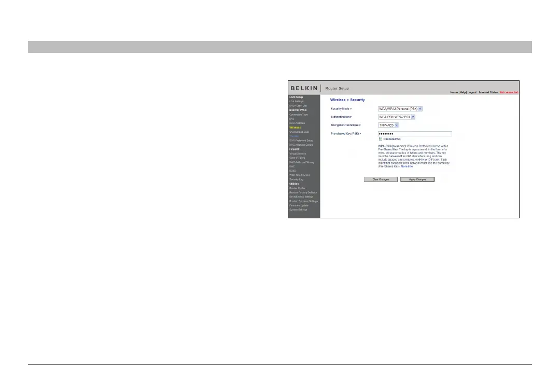Expand the Encryption Technique dropdown
Viewport: 560px width, 392px height.
click(x=388, y=125)
